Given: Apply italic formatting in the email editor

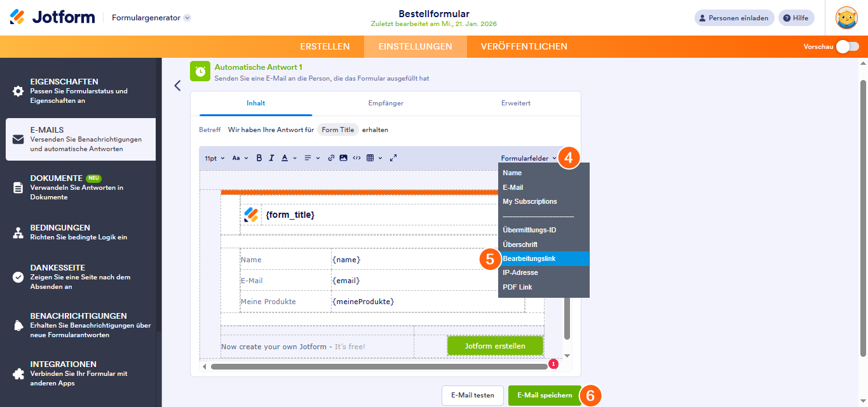Looking at the screenshot, I should click(271, 158).
